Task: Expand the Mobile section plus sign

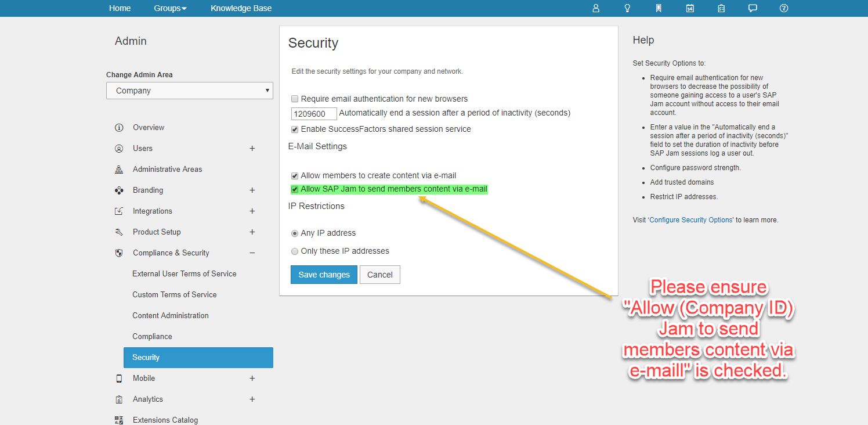Action: (252, 379)
